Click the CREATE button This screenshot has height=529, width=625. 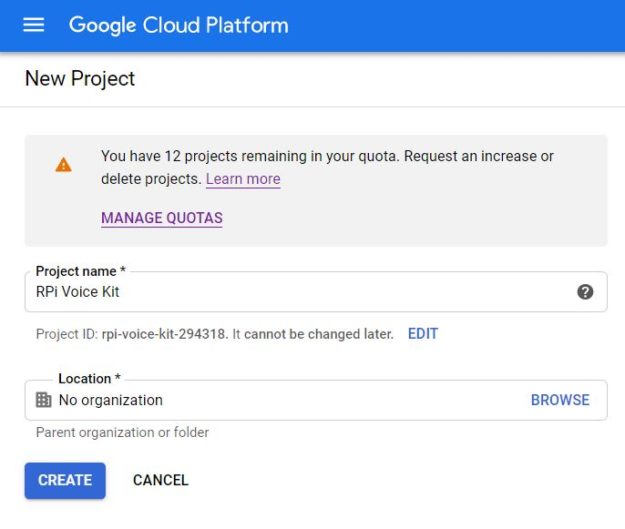(x=65, y=480)
